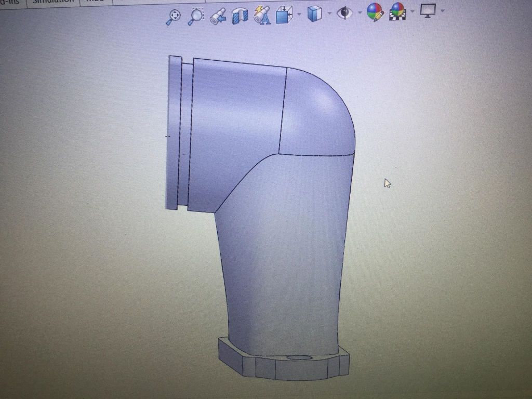Image resolution: width=532 pixels, height=399 pixels.
Task: Switch to the MBD tab
Action: pos(95,2)
